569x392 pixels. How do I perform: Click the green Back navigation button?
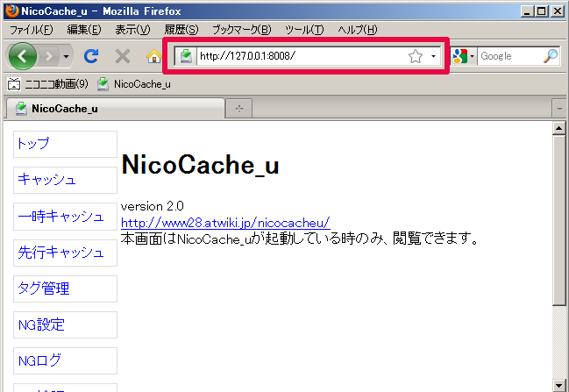tap(23, 56)
